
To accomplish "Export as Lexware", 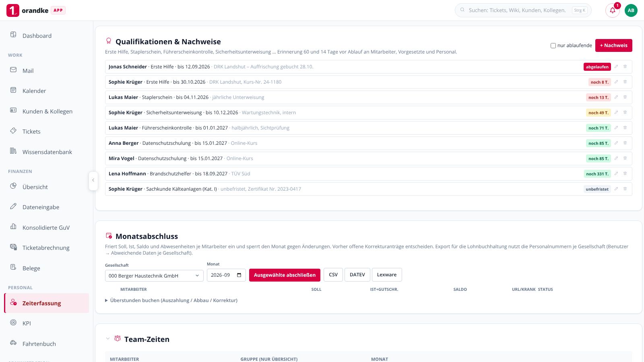I will [x=387, y=275].
